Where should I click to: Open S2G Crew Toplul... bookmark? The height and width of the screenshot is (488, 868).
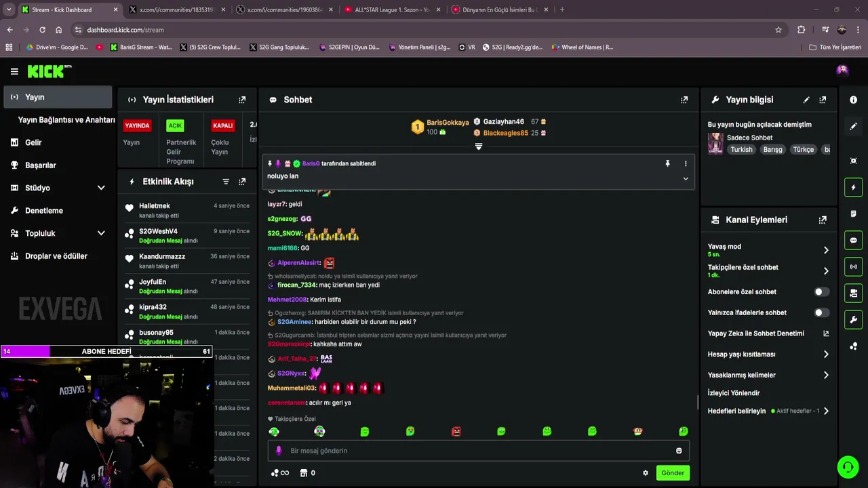(210, 47)
